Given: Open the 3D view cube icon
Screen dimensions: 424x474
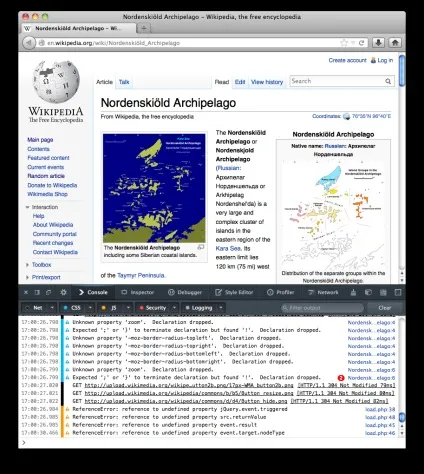Looking at the screenshot, I should click(x=368, y=292).
